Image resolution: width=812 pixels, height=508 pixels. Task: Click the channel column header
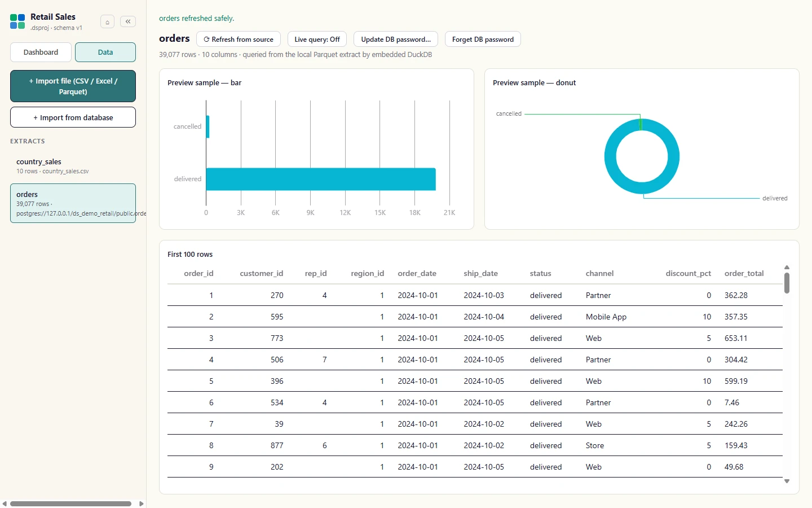click(599, 273)
